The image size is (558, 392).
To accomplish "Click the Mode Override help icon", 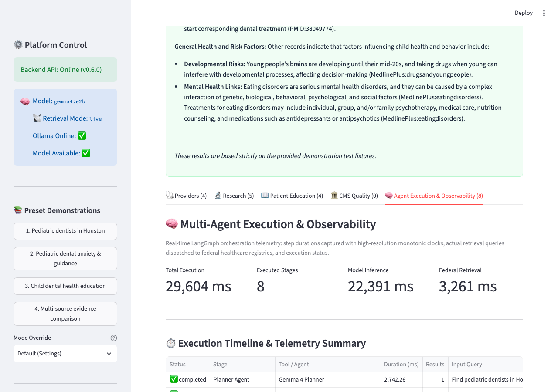I will (114, 338).
